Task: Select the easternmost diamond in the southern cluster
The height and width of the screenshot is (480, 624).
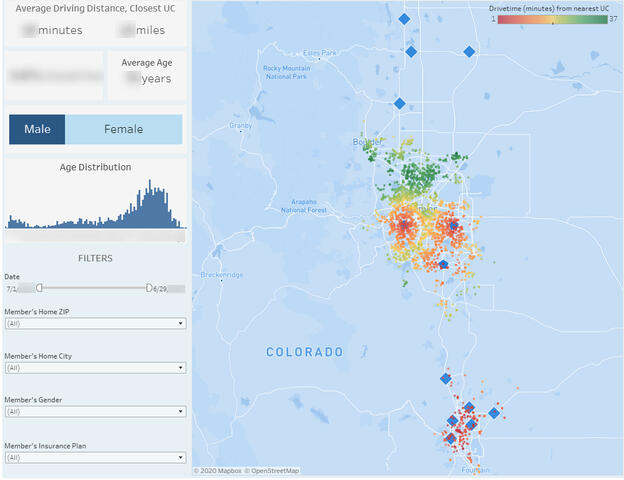Action: [493, 413]
